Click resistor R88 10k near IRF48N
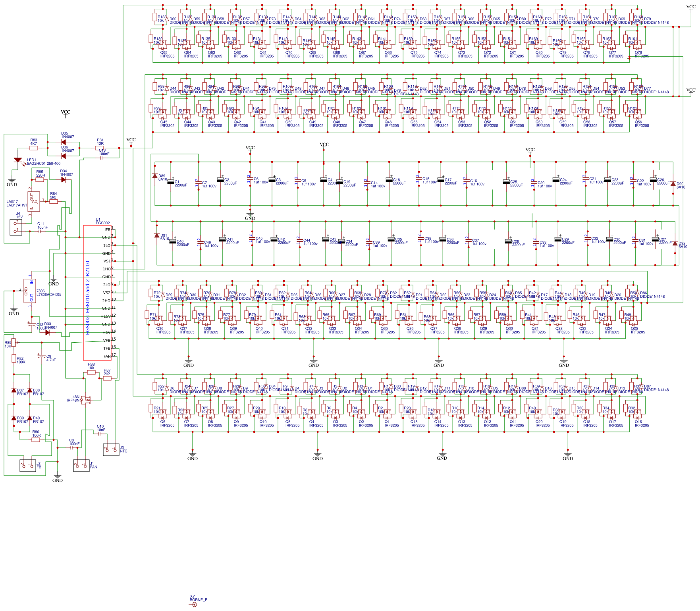The height and width of the screenshot is (611, 700). click(91, 372)
